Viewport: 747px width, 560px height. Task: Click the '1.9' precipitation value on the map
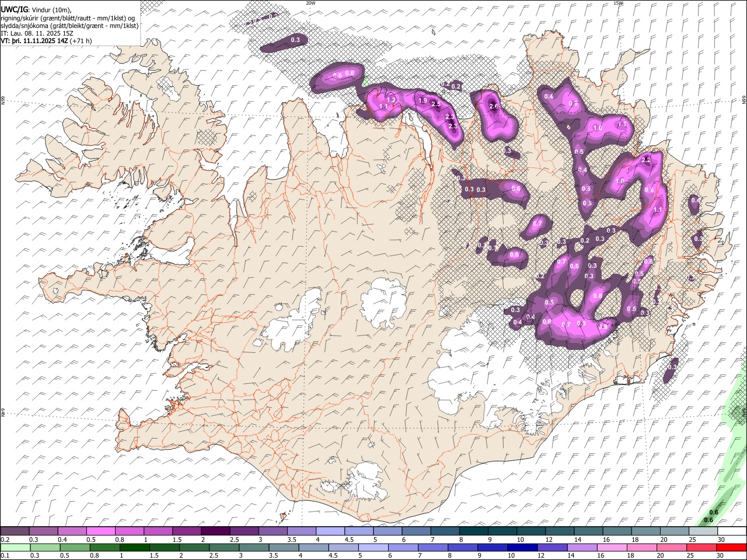tap(423, 101)
